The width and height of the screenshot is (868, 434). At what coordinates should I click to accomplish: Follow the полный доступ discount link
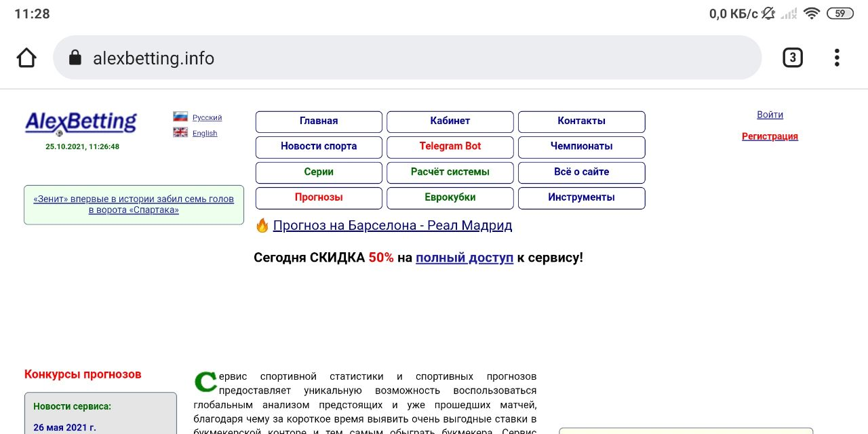[x=465, y=258]
